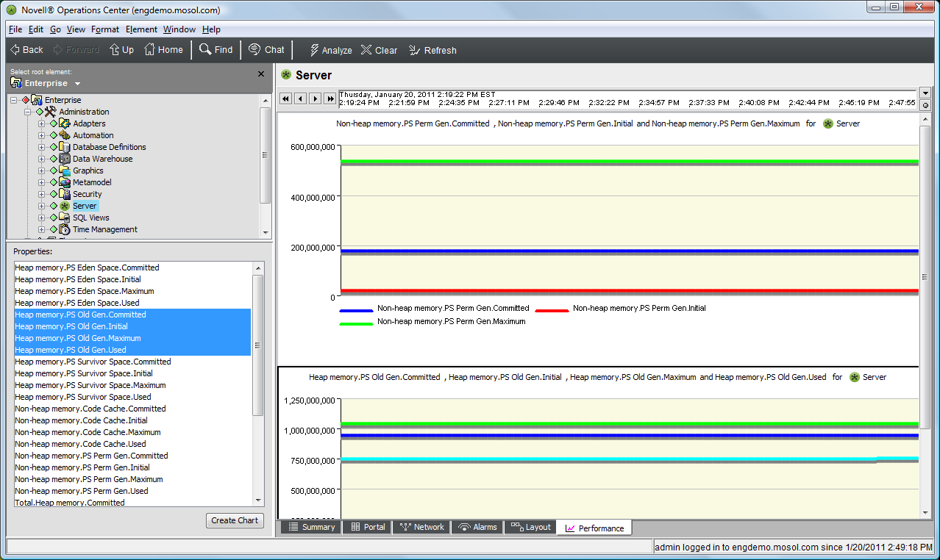Click the green Server asterisk icon in tree
This screenshot has width=940, height=560.
click(x=65, y=206)
